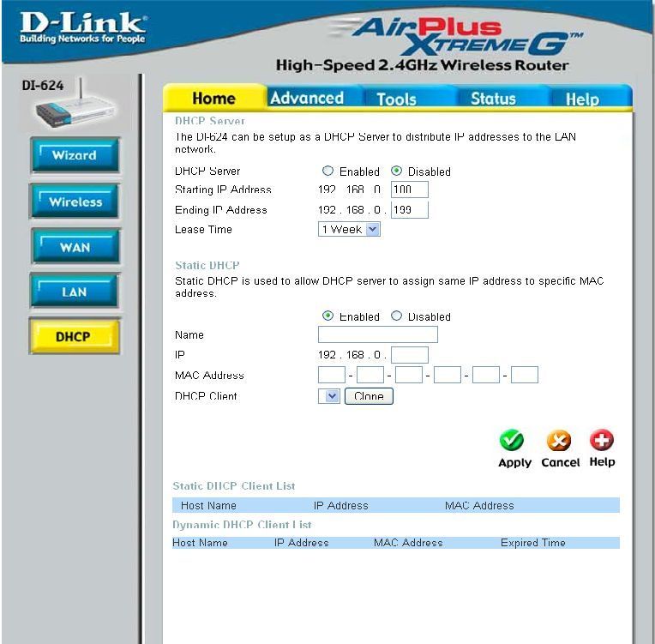Click the Starting IP Address last octet field
Image resolution: width=655 pixels, height=644 pixels.
coord(410,190)
